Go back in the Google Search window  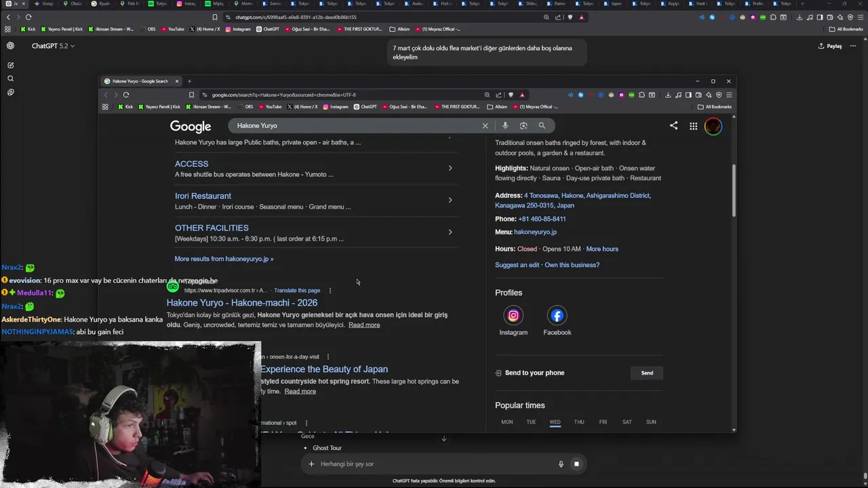tap(106, 95)
